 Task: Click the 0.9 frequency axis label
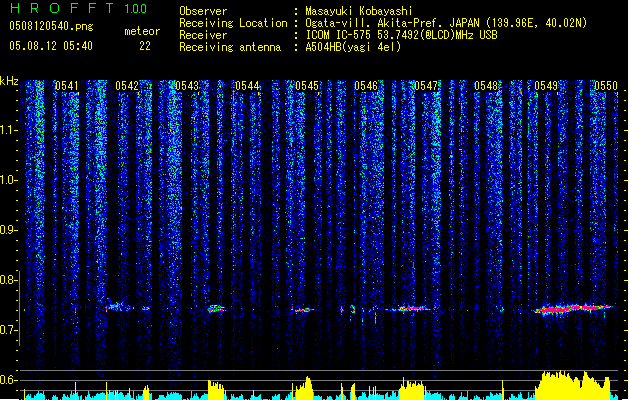click(9, 230)
